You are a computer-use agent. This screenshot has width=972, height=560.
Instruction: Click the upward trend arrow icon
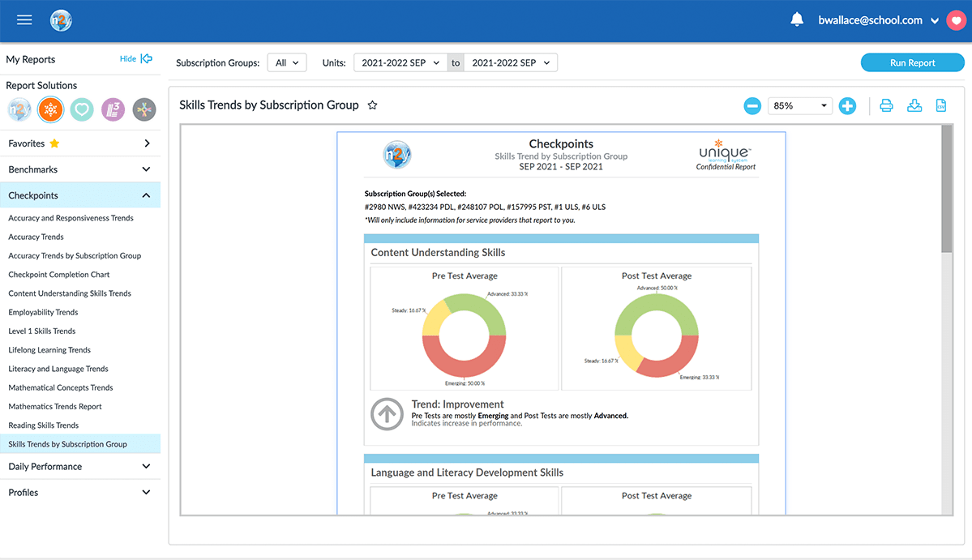click(387, 414)
